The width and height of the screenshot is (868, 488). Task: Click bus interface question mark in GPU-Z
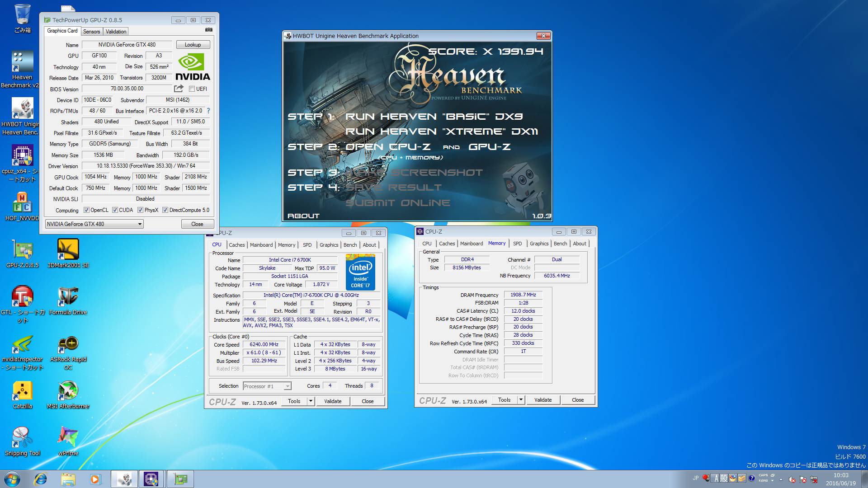pyautogui.click(x=208, y=111)
